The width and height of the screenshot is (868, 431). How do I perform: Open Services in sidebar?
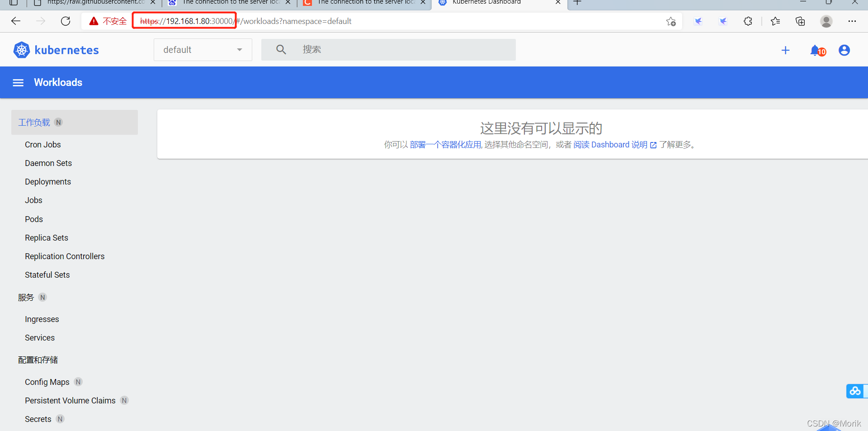[x=40, y=338]
